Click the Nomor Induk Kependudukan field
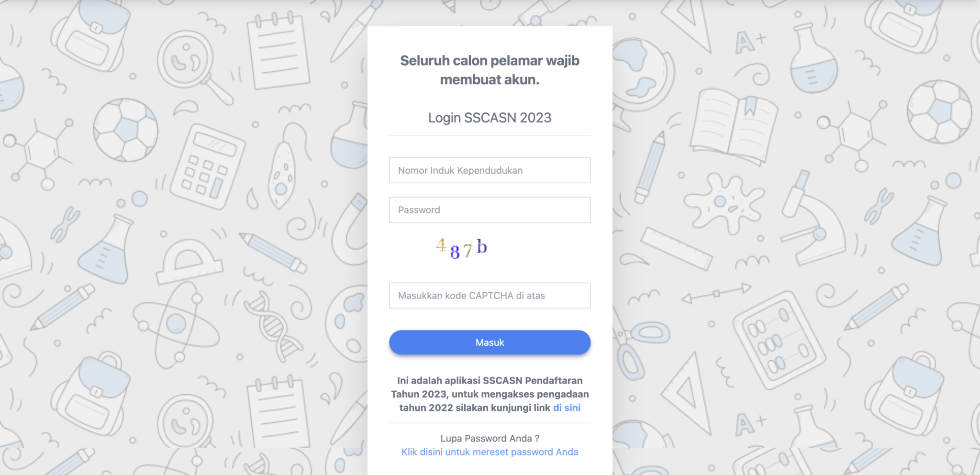Viewport: 980px width, 475px height. (490, 170)
